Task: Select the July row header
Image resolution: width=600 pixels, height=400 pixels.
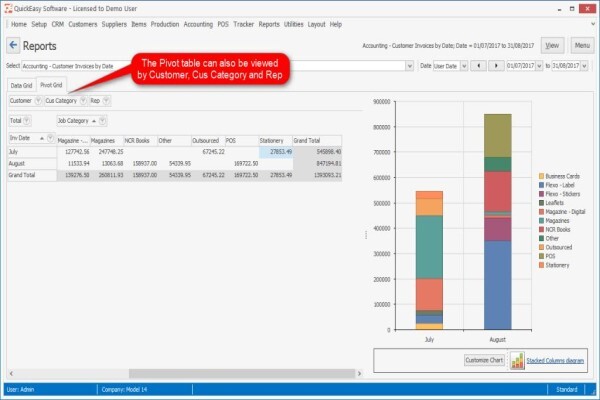Action: point(32,152)
